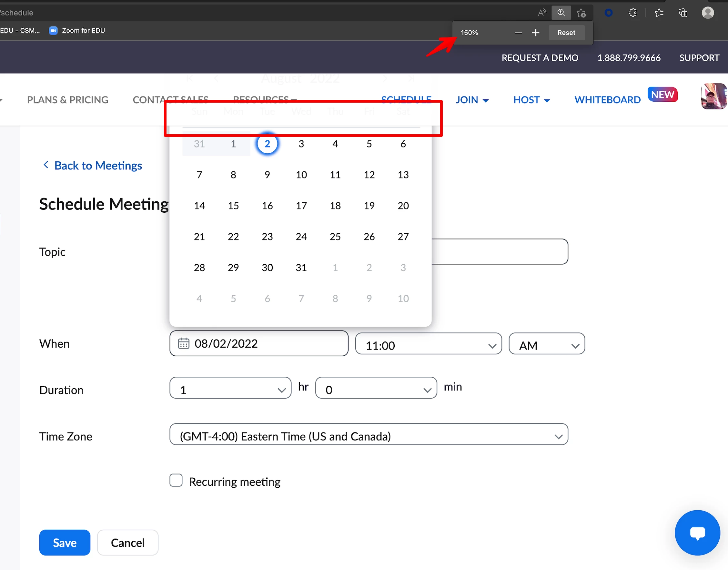The image size is (728, 570).
Task: Expand the 11:00 time dropdown
Action: click(428, 344)
